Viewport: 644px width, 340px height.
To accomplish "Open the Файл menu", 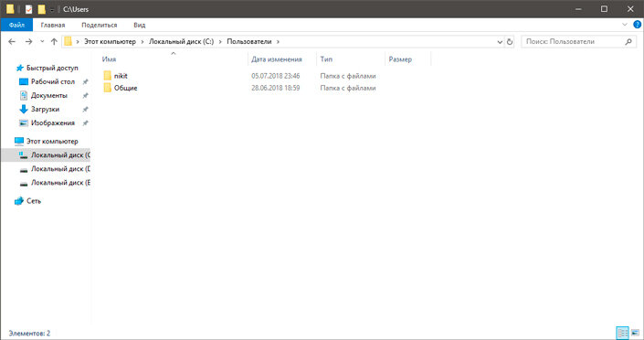I will (16, 25).
